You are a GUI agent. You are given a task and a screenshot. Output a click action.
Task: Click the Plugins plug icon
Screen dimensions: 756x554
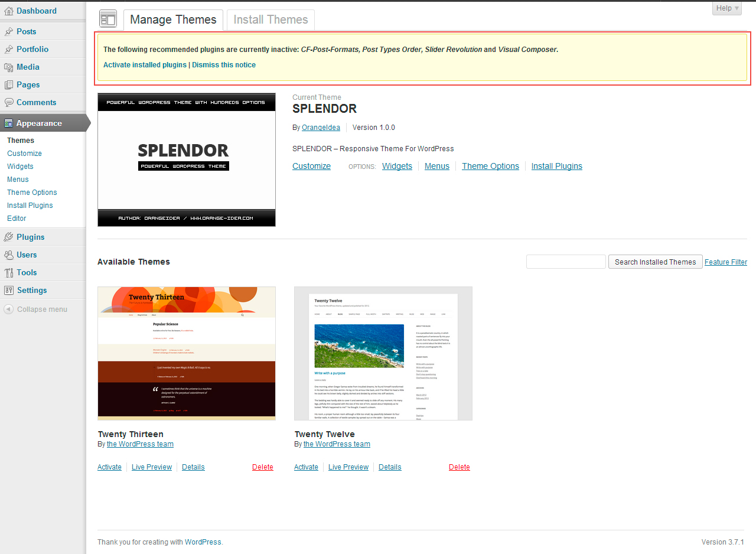9,237
